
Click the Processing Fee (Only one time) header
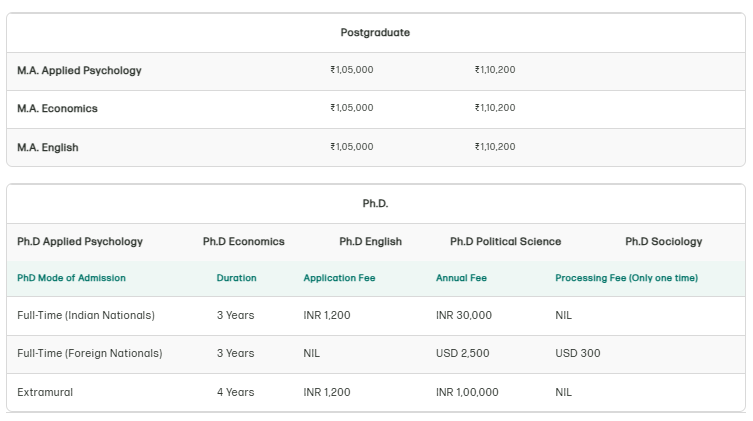pos(626,278)
